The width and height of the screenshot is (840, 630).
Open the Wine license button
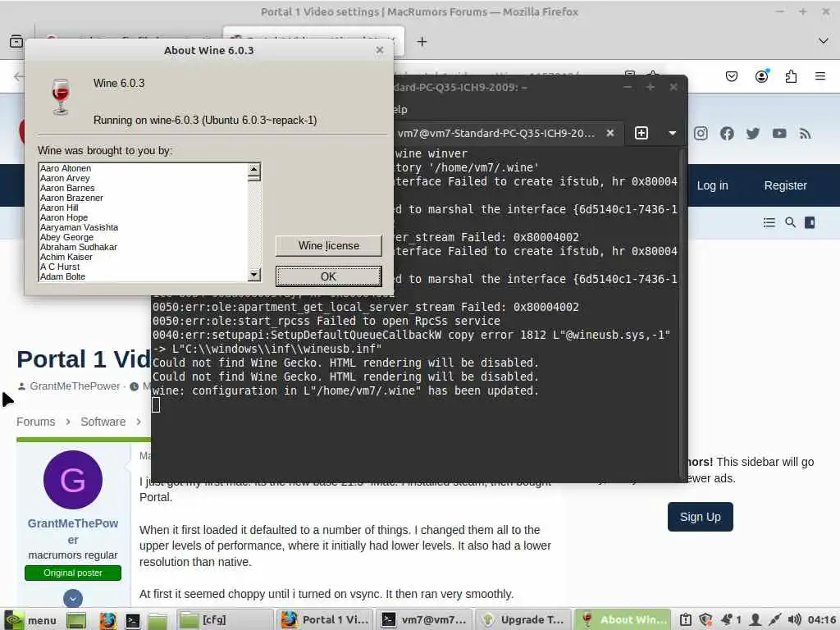point(328,245)
